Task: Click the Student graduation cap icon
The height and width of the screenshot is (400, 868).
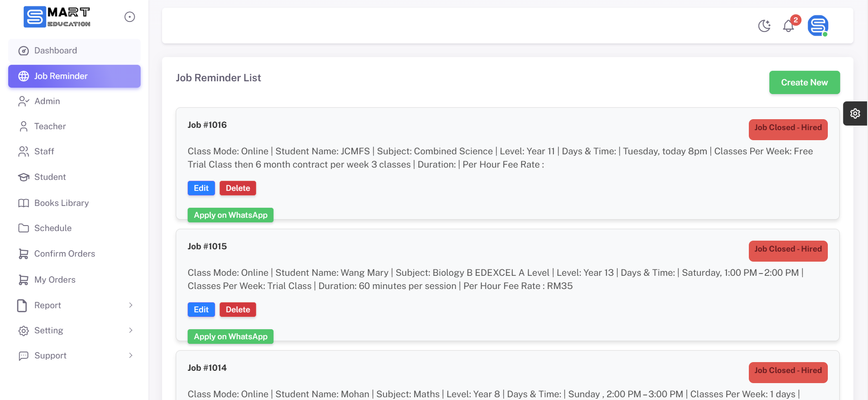Action: [x=23, y=177]
